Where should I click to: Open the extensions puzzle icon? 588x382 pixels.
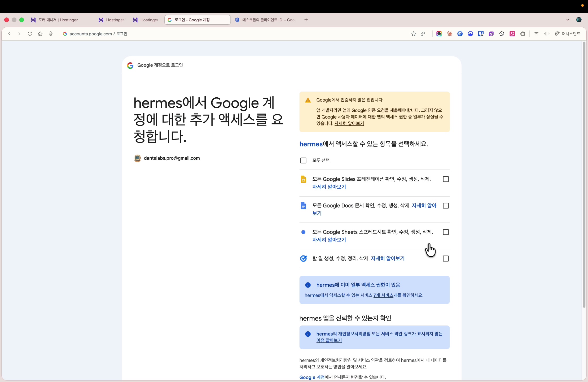click(x=523, y=34)
